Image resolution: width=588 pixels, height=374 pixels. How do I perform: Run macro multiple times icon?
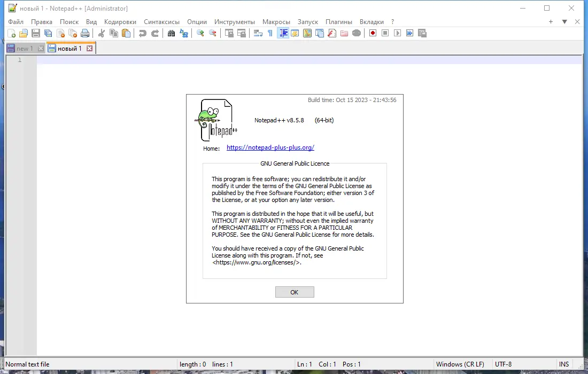410,33
